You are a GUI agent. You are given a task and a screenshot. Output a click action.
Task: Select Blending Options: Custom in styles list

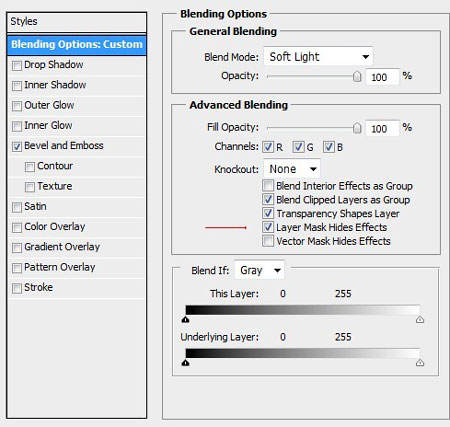[x=77, y=45]
